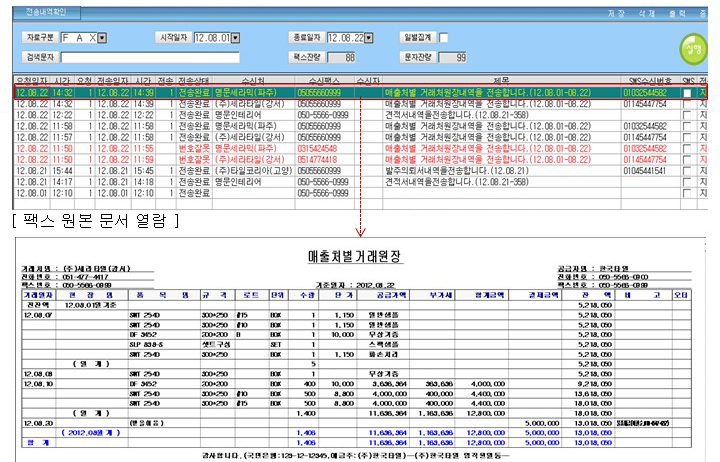This screenshot has height=462, width=720.
Task: Tick SMS checkbox in 14:32 (주)세라타일(강서) row
Action: coord(687,104)
